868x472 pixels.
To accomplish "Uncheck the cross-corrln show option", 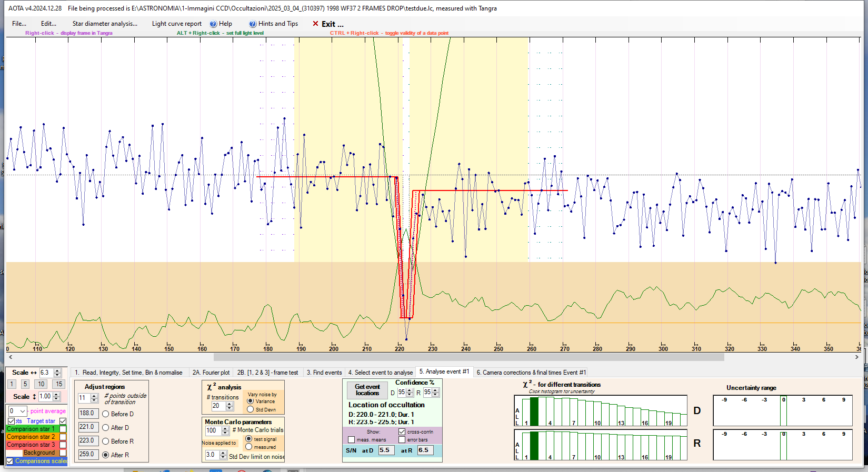I will (402, 431).
